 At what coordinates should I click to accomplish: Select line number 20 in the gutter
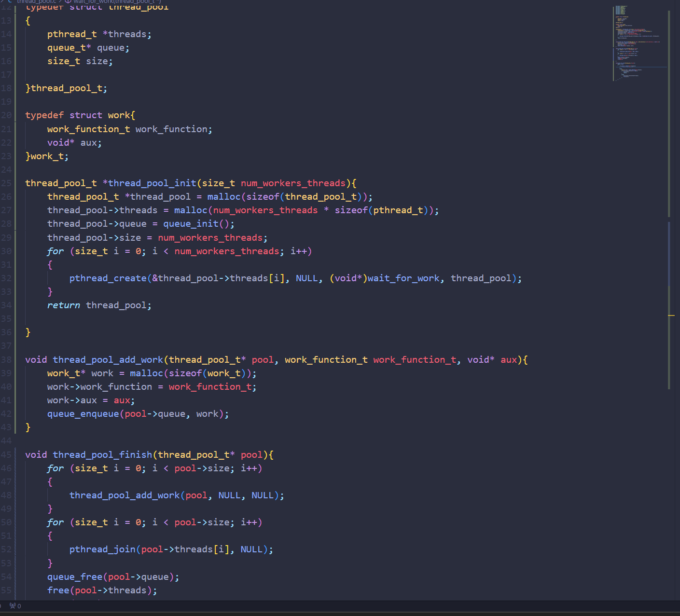click(6, 115)
